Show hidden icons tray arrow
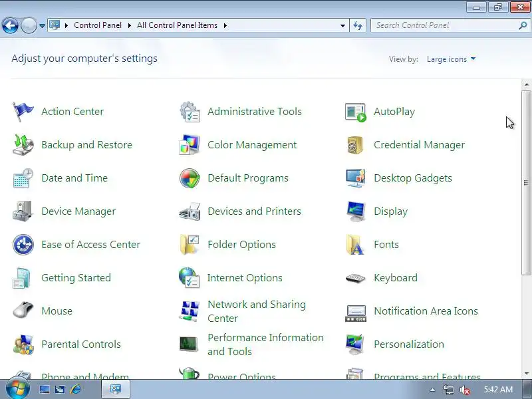532x399 pixels. [x=432, y=390]
